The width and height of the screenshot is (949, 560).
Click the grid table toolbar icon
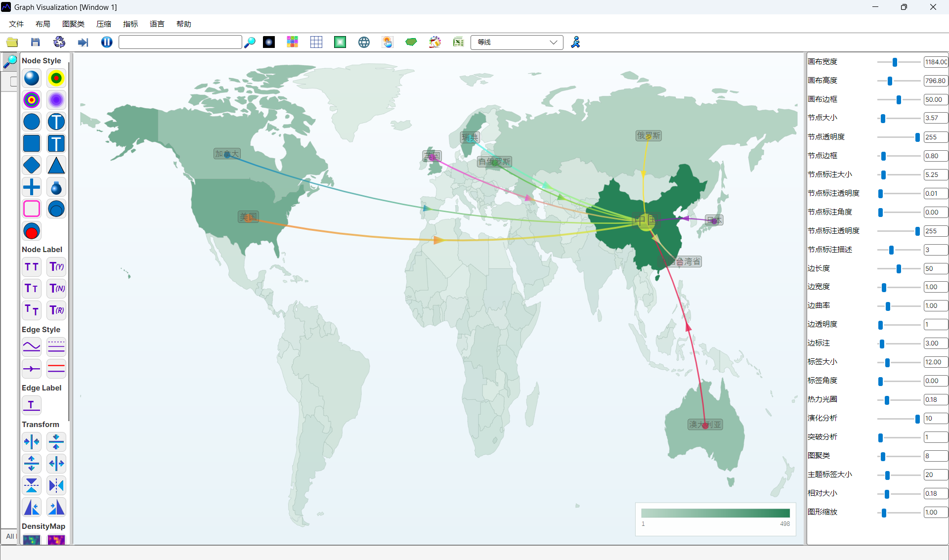click(316, 43)
